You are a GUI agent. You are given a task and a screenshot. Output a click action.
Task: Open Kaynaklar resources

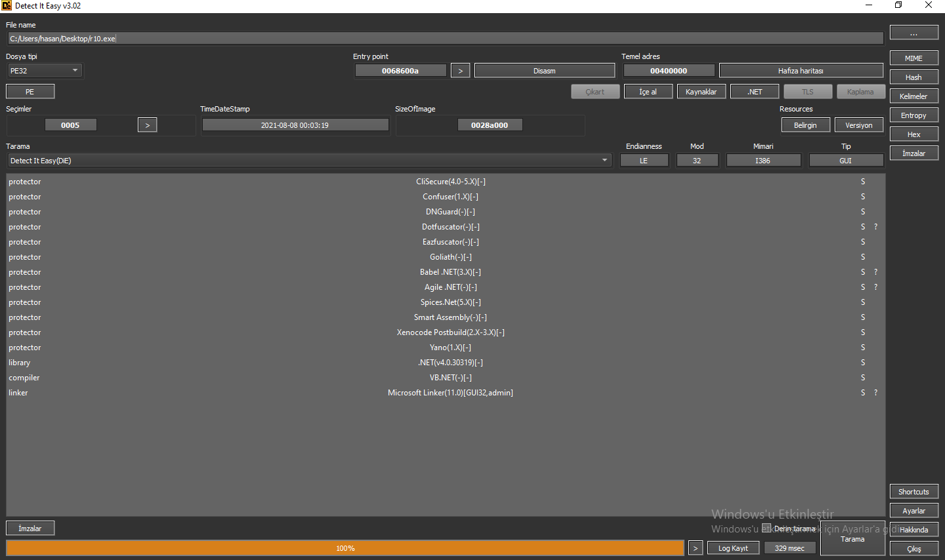[x=702, y=92]
